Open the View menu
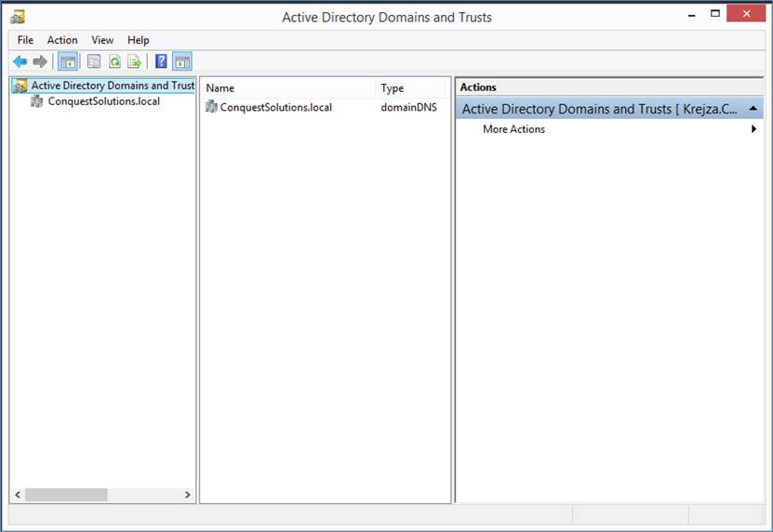This screenshot has height=532, width=773. (102, 40)
